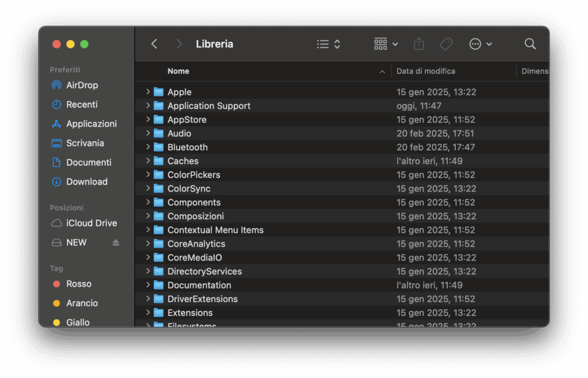Expand the Caches folder
The height and width of the screenshot is (378, 588).
148,161
